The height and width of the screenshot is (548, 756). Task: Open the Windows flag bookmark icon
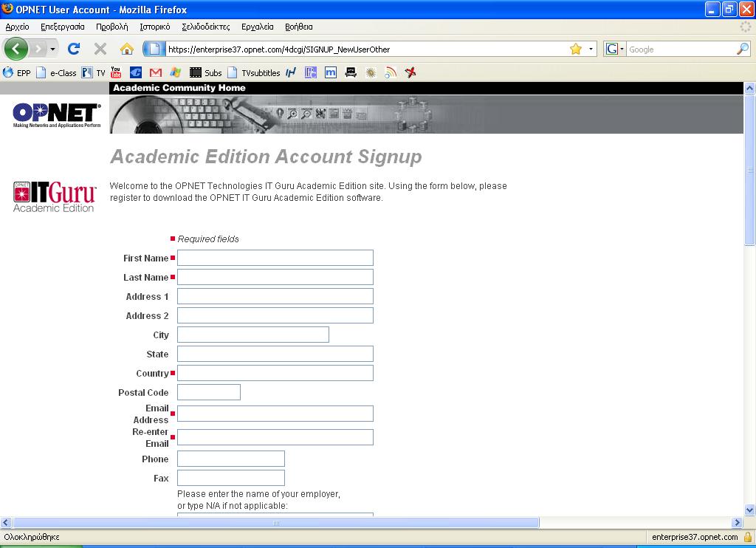click(176, 73)
